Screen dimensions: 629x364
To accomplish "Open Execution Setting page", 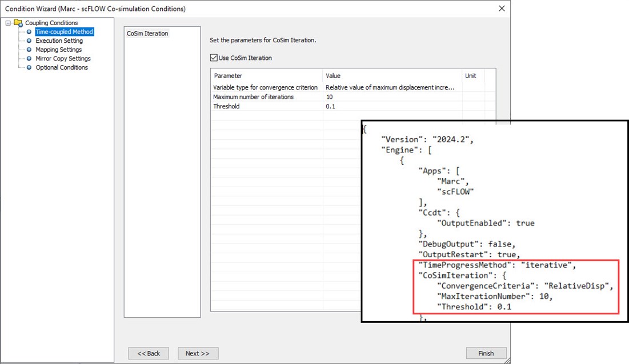I will pos(59,41).
